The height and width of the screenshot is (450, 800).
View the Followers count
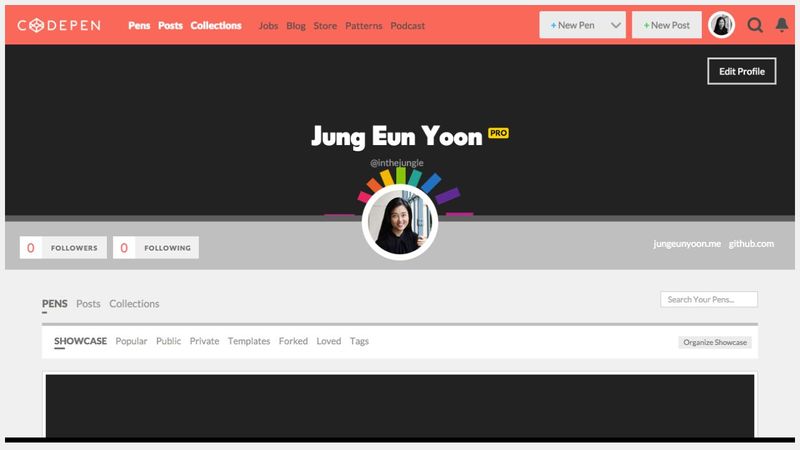pos(62,248)
